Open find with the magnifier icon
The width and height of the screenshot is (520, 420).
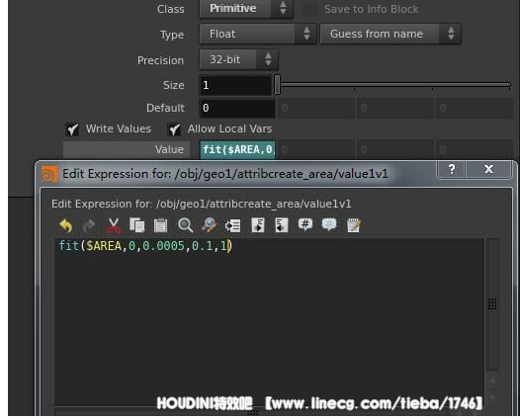click(185, 225)
